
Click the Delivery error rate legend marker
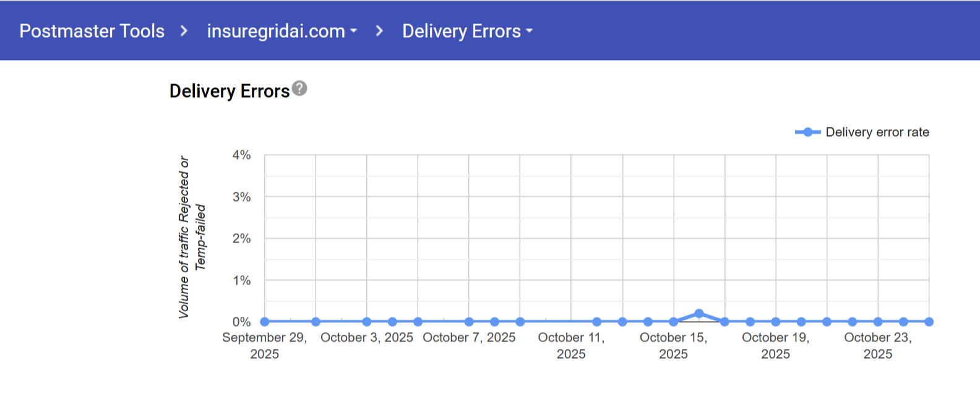click(x=807, y=132)
